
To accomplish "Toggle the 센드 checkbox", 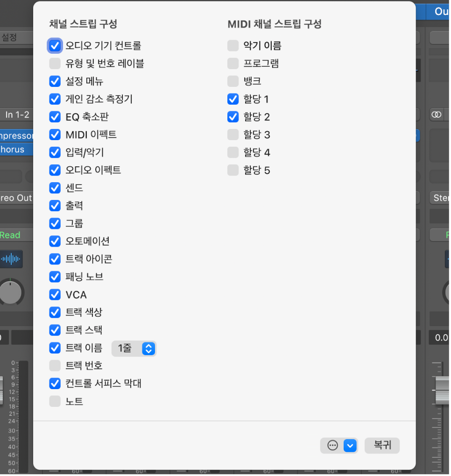I will point(55,188).
